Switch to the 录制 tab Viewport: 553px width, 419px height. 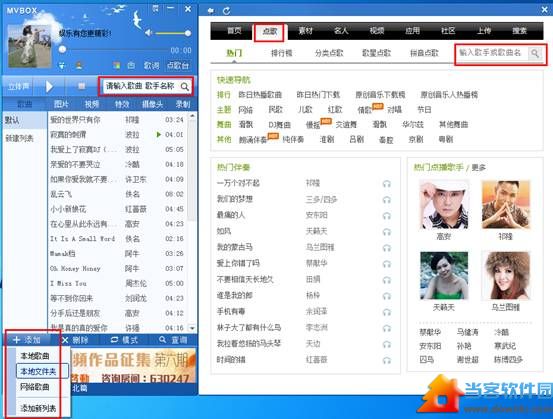pyautogui.click(x=183, y=104)
